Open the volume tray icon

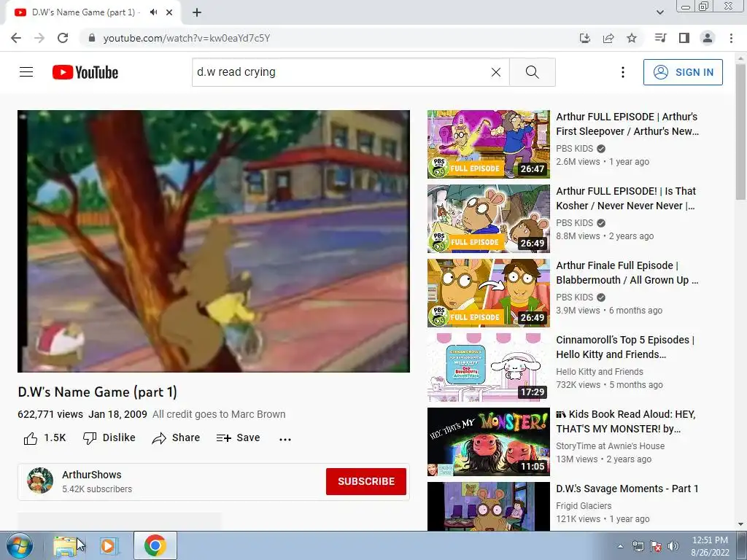673,546
